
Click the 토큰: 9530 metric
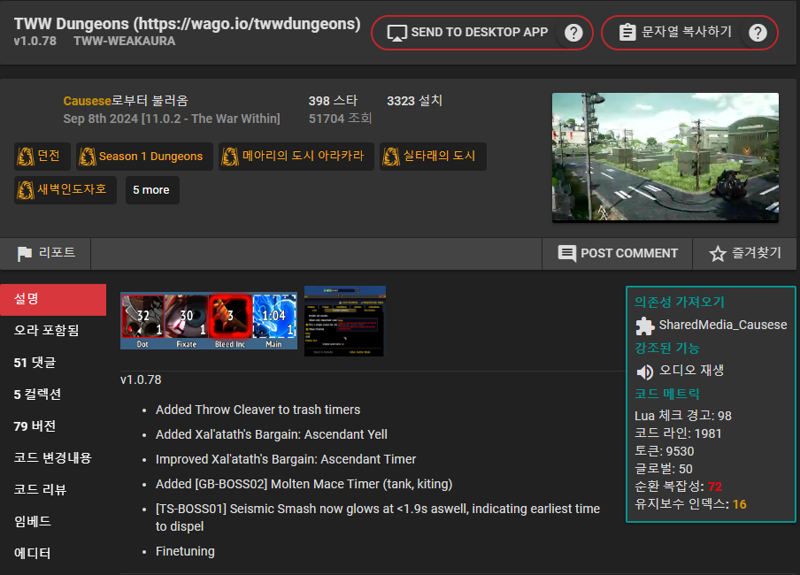664,452
